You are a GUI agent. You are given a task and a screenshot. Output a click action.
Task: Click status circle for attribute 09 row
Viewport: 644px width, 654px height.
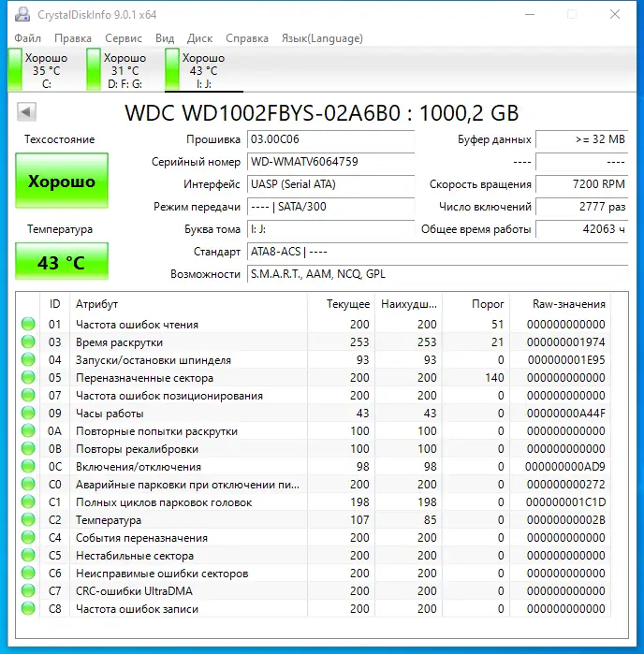28,413
